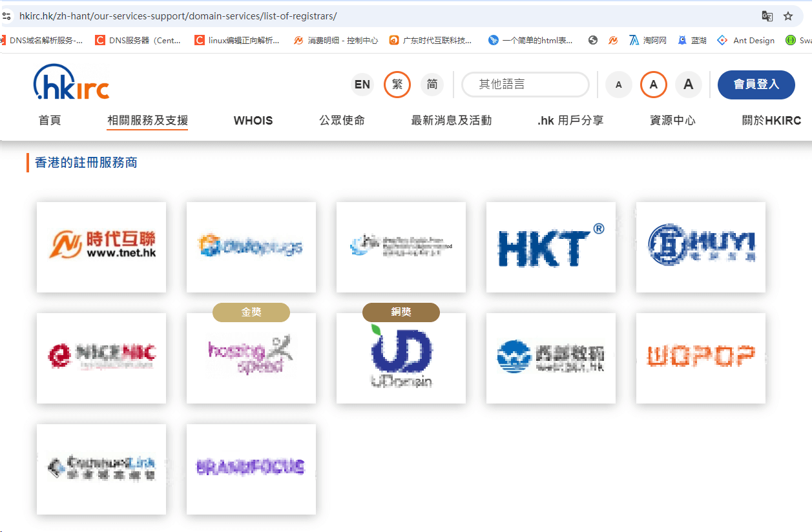The width and height of the screenshot is (812, 532).
Task: Open the BRANDFOCUS registrar card
Action: pyautogui.click(x=251, y=469)
